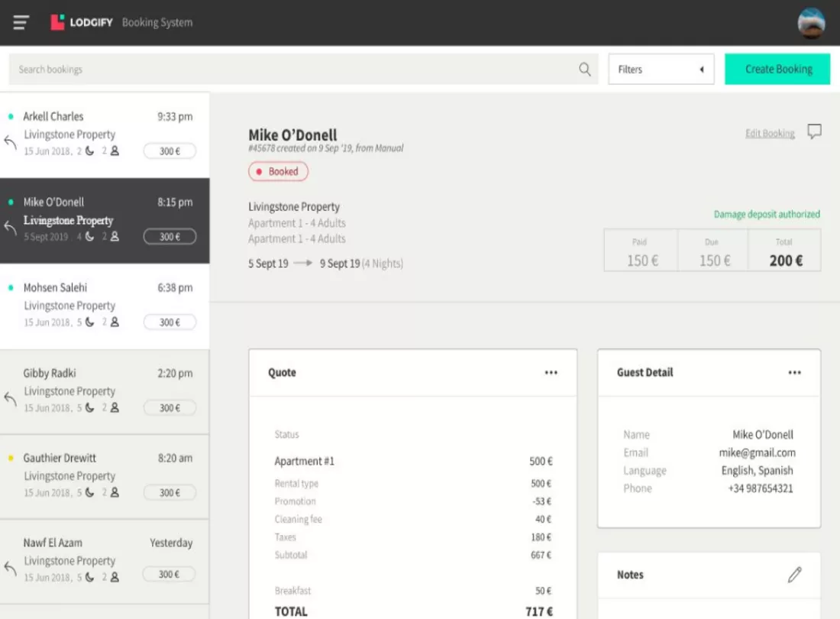Open Edit Booking link
Image resolution: width=840 pixels, height=619 pixels.
click(x=770, y=133)
